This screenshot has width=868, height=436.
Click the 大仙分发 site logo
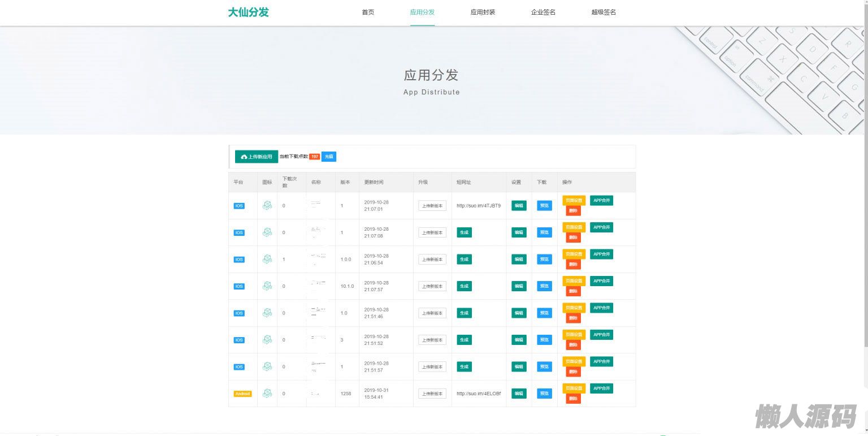coord(248,12)
